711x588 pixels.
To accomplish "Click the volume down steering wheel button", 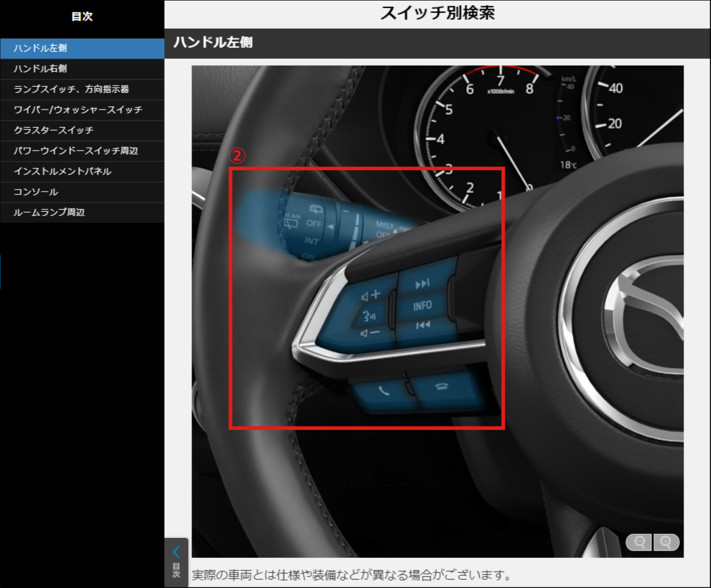I will (x=370, y=333).
